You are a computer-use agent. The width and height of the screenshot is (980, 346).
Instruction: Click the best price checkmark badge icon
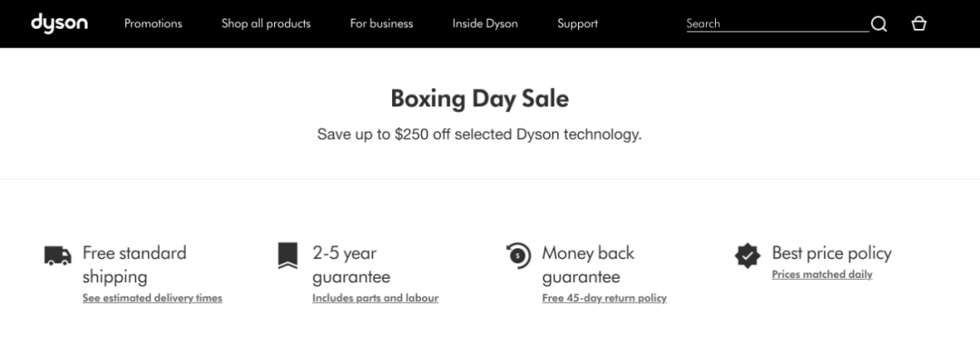coord(748,255)
